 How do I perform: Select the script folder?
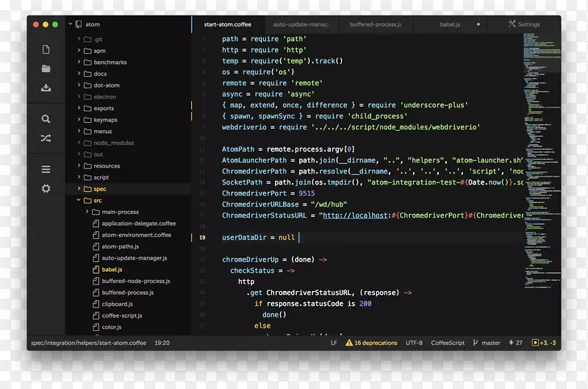point(101,177)
